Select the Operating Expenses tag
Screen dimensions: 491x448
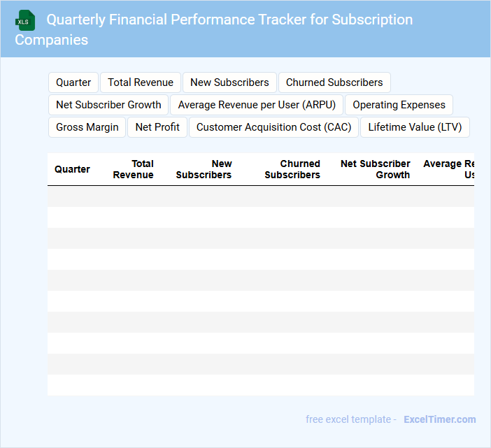coord(399,105)
